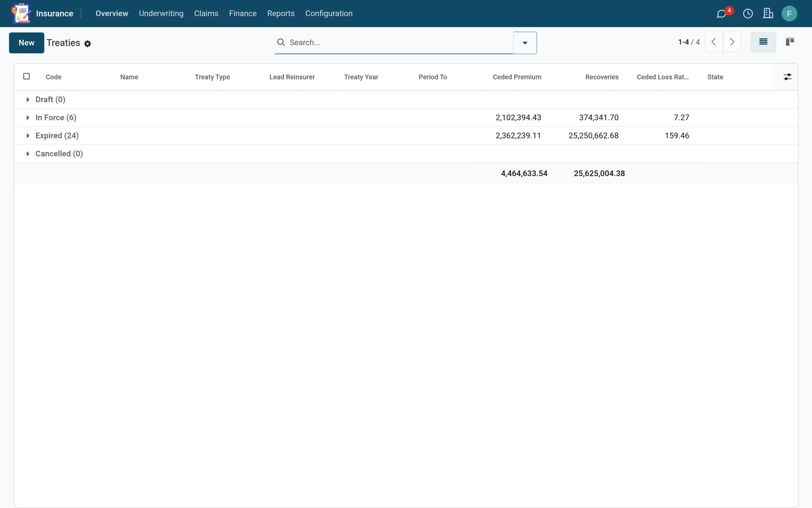Screen dimensions: 812x508
Task: Expand the Cancelled (0) group
Action: 28,154
